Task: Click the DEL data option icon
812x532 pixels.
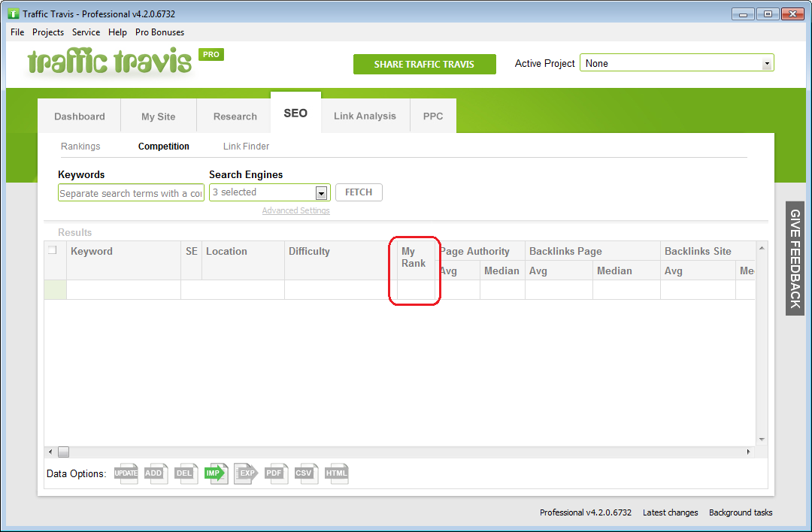Action: 186,473
